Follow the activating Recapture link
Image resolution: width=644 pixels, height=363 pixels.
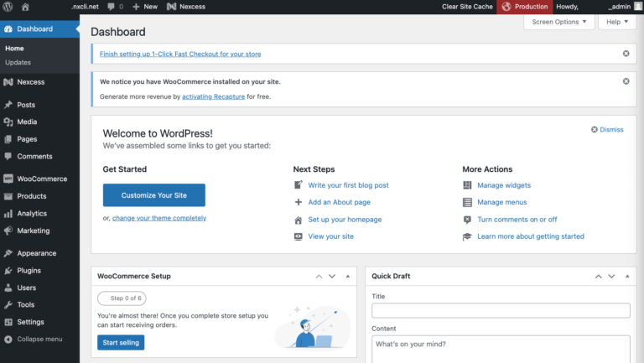coord(214,96)
